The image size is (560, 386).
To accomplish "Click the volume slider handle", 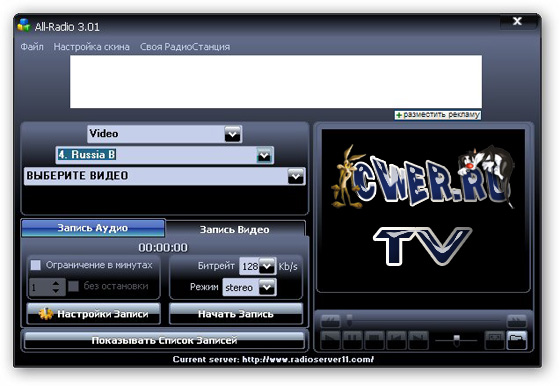I will tap(456, 340).
